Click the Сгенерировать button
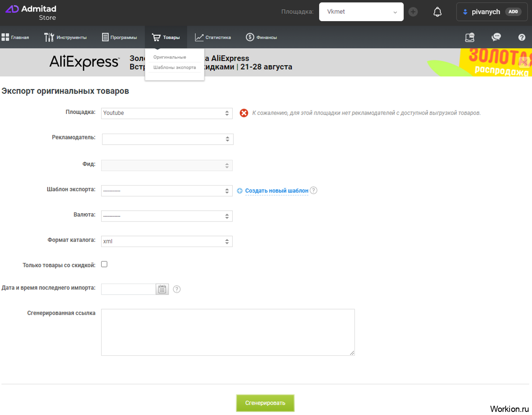Image resolution: width=532 pixels, height=415 pixels. pos(265,403)
